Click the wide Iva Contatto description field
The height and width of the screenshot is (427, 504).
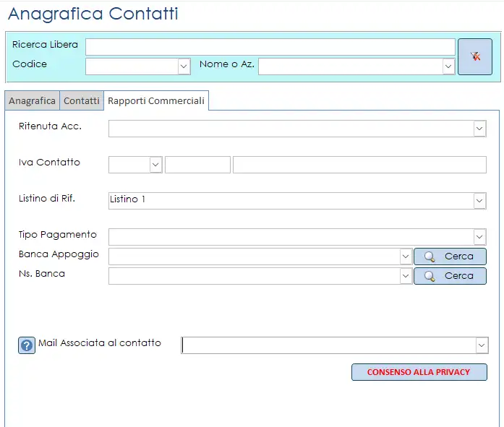coord(359,165)
